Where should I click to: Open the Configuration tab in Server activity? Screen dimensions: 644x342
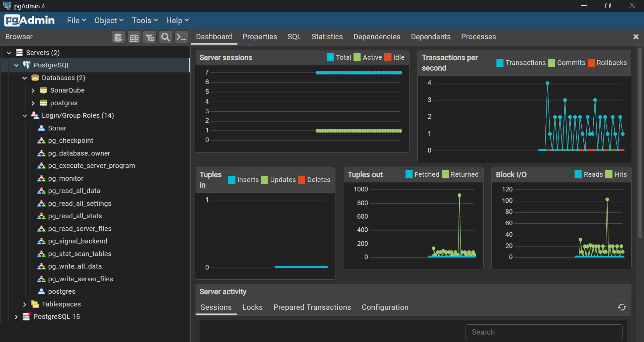(x=385, y=307)
